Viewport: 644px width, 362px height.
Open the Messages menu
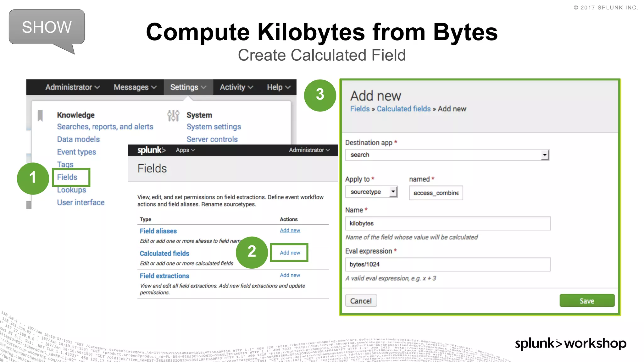point(135,87)
